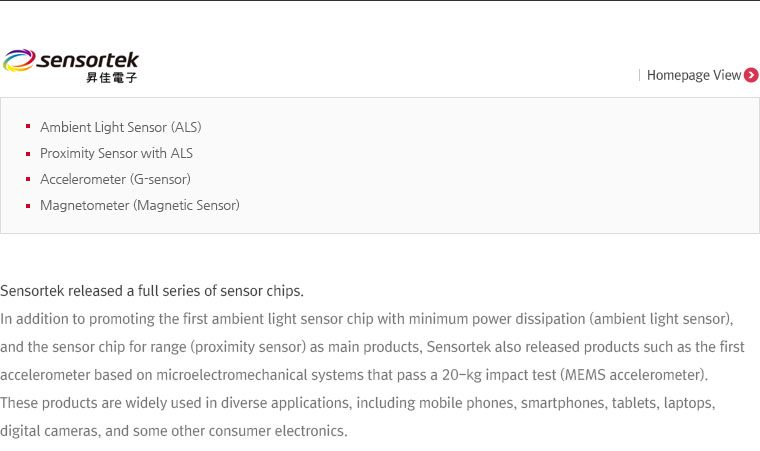Click the line starting "In addition to promoting"
Screen dimensions: 760x451
[367, 319]
